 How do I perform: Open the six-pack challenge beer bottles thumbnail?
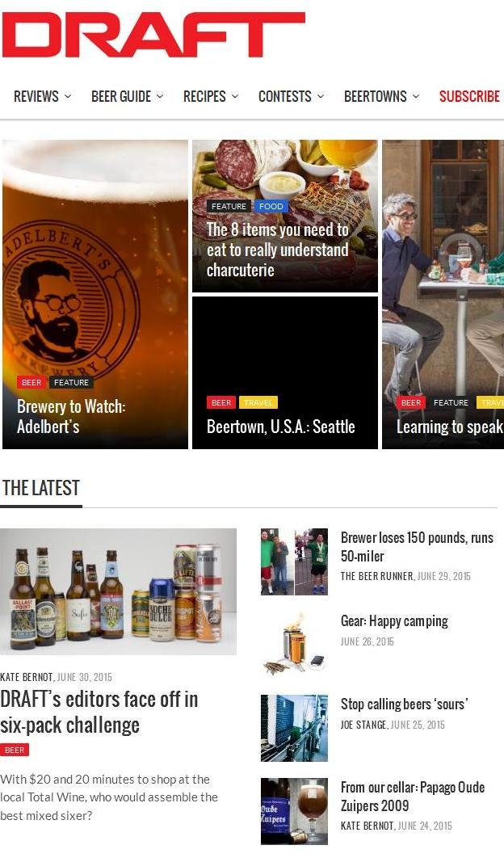coord(118,591)
